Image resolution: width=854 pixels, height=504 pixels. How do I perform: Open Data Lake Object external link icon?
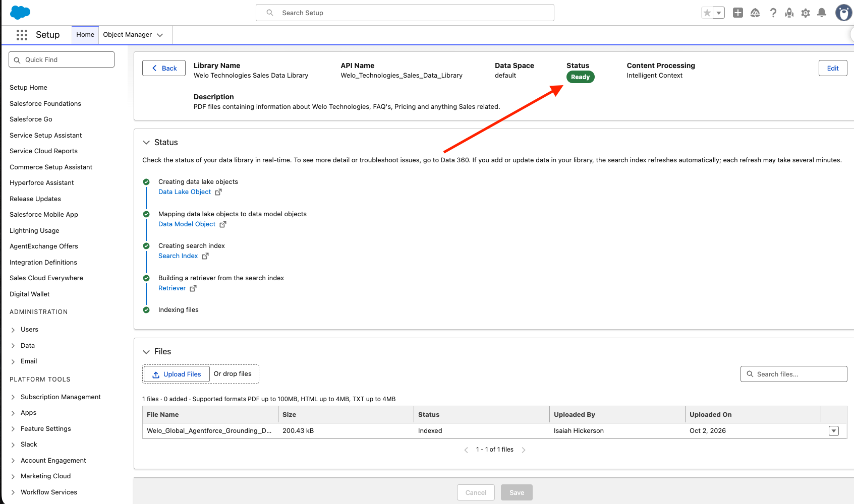[x=218, y=192]
